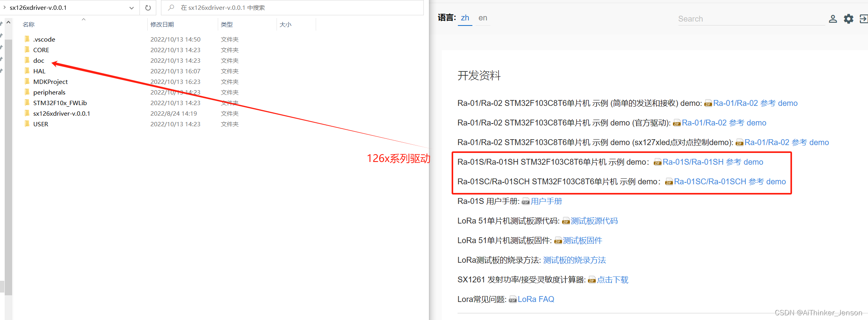This screenshot has height=320, width=868.
Task: Switch language to zh tab
Action: (x=465, y=18)
